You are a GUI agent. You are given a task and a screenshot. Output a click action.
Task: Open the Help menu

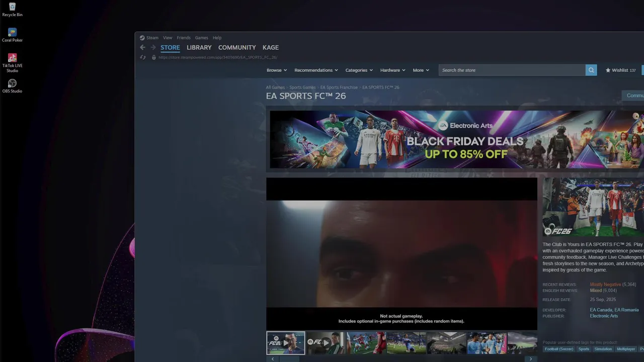[217, 38]
